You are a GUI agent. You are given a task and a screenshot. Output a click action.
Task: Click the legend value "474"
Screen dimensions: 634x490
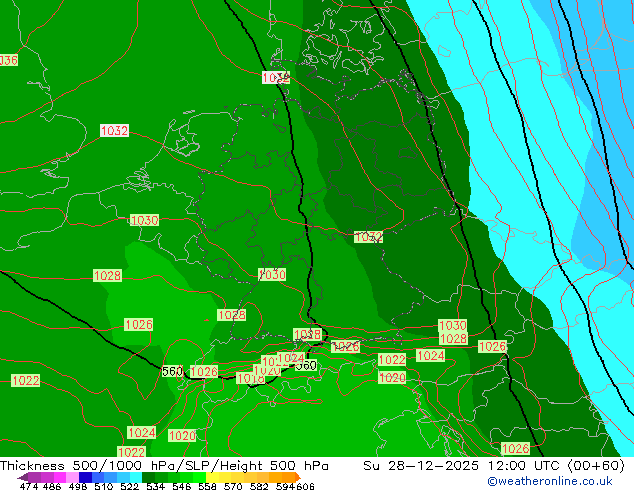coord(29,486)
